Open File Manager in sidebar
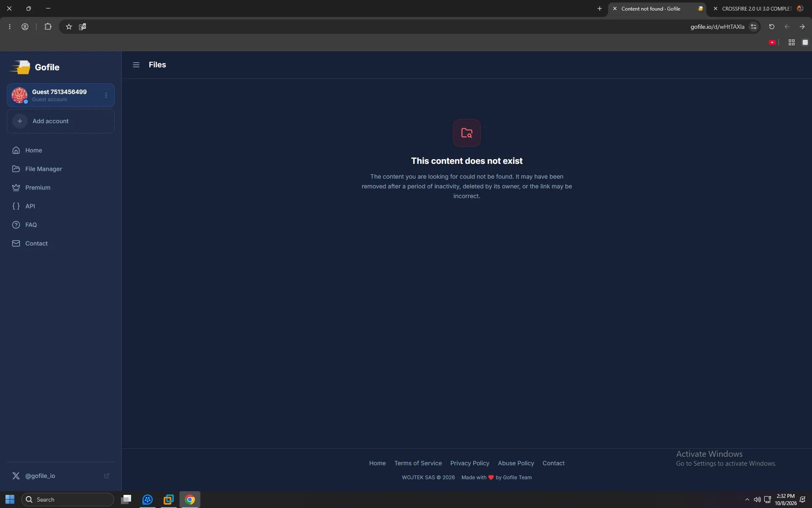This screenshot has width=812, height=508. (x=60, y=169)
